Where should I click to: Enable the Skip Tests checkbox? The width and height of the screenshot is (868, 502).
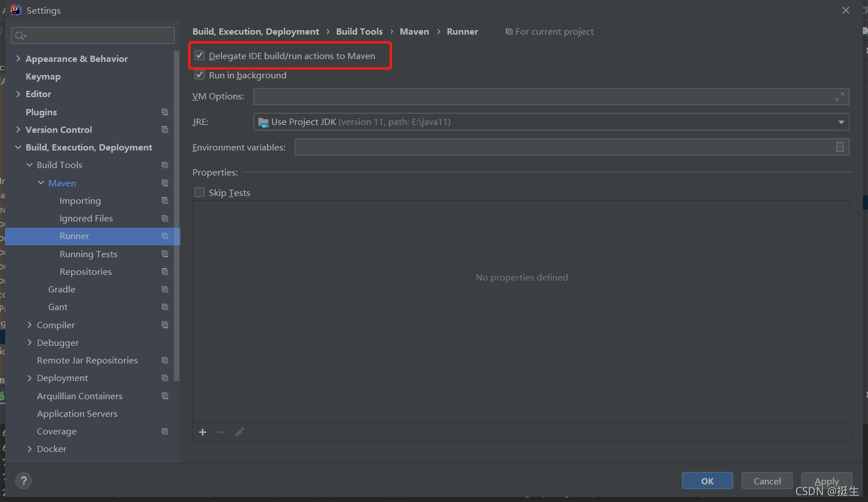tap(200, 193)
